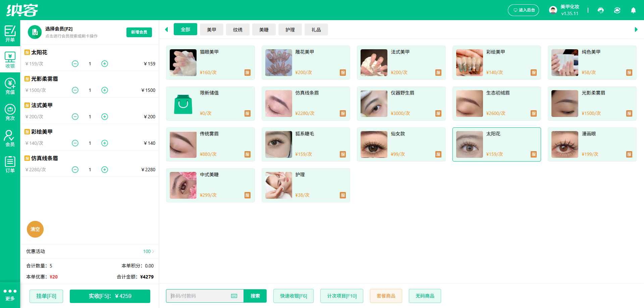
Task: Switch to the 礼品 category tab
Action: coord(316,29)
